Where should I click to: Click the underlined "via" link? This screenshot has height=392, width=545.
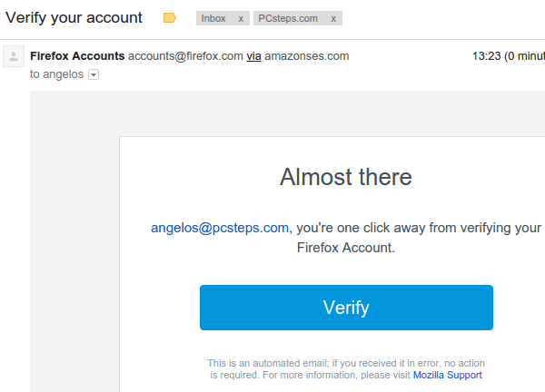pos(254,56)
